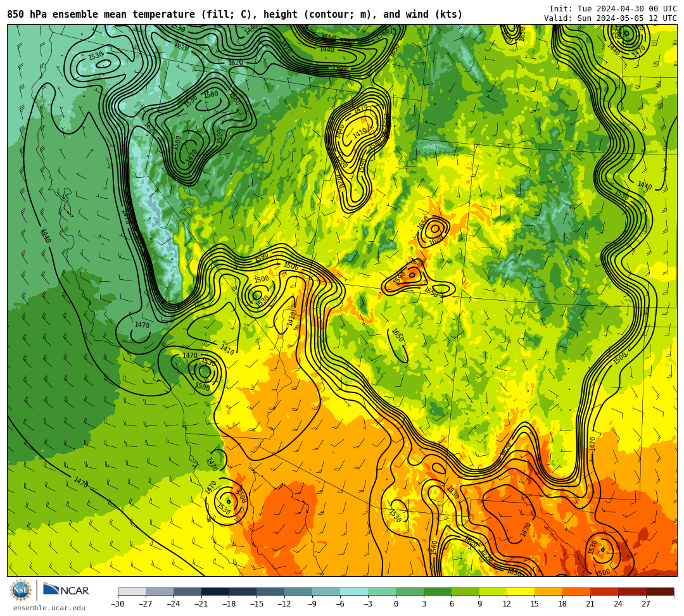Screen dimensions: 684x616
Task: Click the 0 tick label on the colorbar
Action: [396, 604]
